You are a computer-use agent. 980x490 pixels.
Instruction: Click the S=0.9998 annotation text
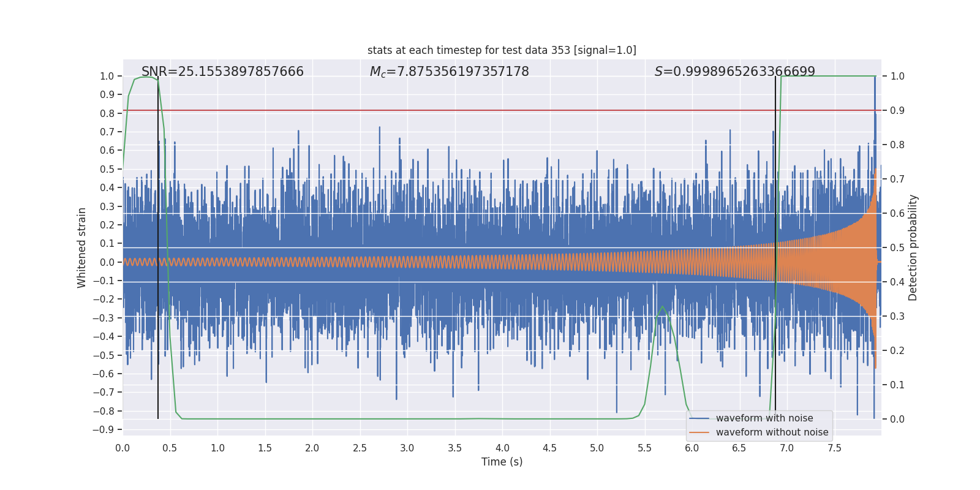click(x=734, y=72)
